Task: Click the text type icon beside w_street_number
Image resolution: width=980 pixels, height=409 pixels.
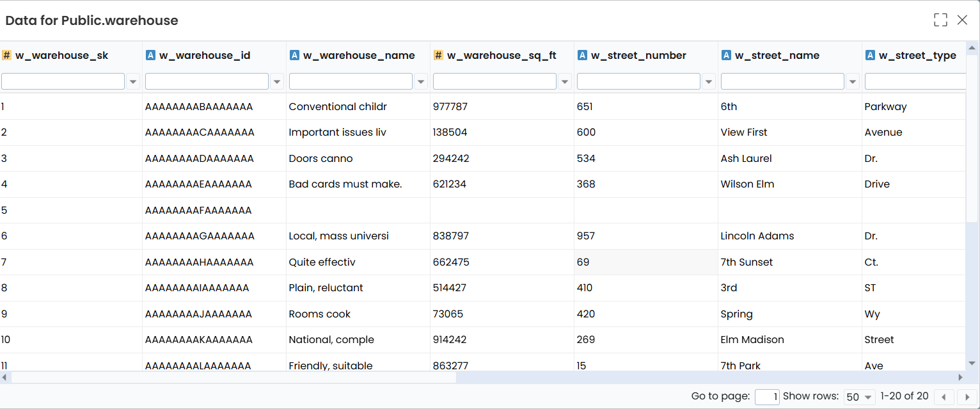Action: click(582, 55)
